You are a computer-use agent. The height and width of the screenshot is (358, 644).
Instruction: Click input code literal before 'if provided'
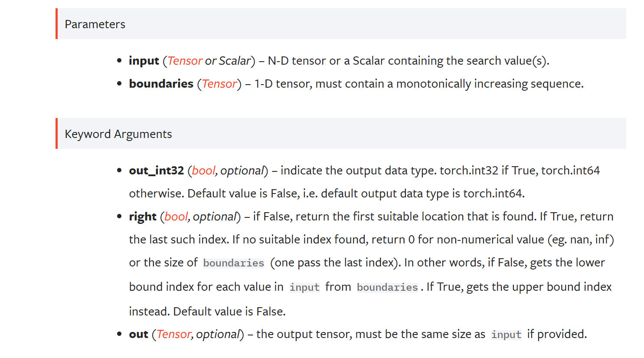coord(506,335)
